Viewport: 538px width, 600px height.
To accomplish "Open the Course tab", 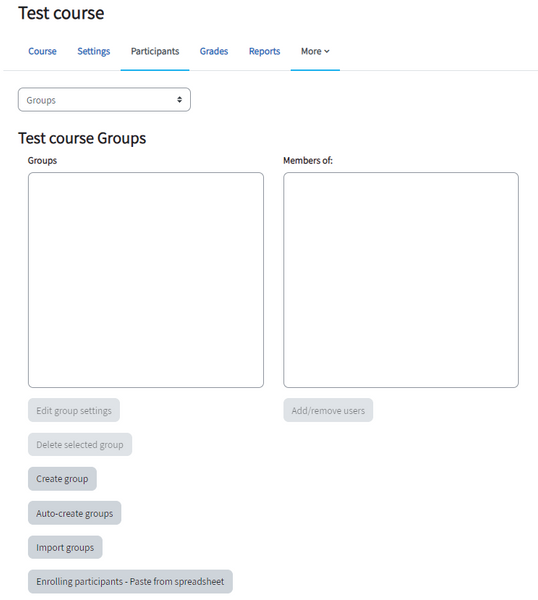I will point(42,51).
